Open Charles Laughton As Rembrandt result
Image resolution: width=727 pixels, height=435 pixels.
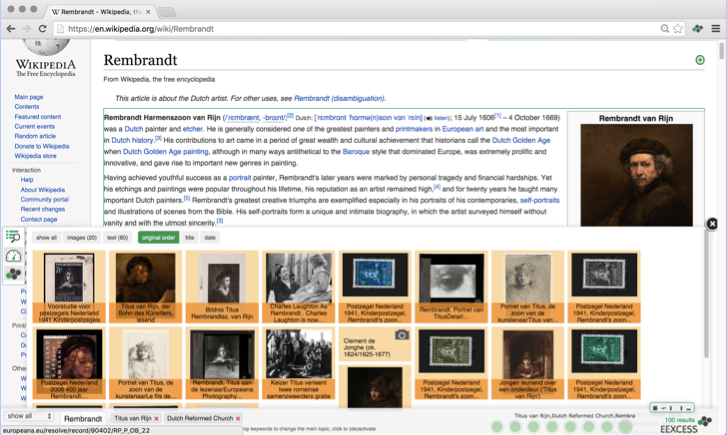pos(299,287)
